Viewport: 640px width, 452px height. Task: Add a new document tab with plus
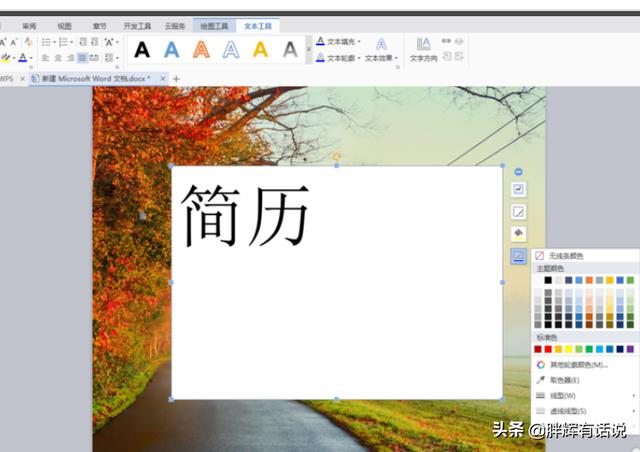[x=176, y=79]
